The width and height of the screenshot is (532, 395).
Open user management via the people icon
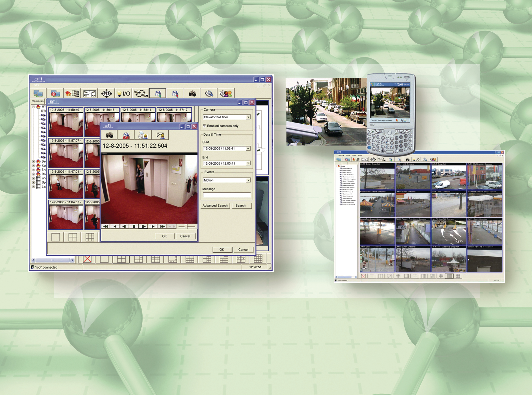[x=227, y=93]
